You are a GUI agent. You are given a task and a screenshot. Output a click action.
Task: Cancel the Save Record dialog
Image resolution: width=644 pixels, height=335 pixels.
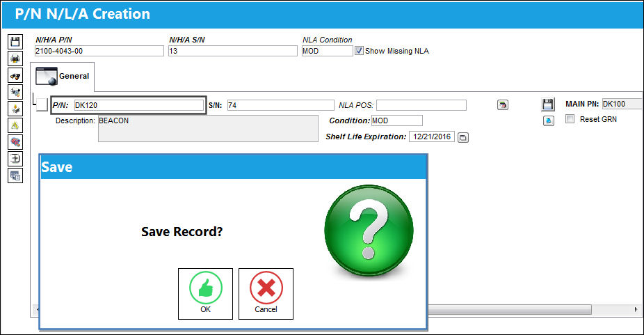click(266, 294)
